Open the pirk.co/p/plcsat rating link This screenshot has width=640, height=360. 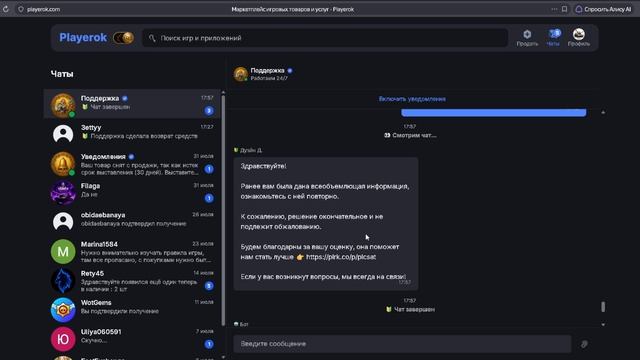point(341,257)
